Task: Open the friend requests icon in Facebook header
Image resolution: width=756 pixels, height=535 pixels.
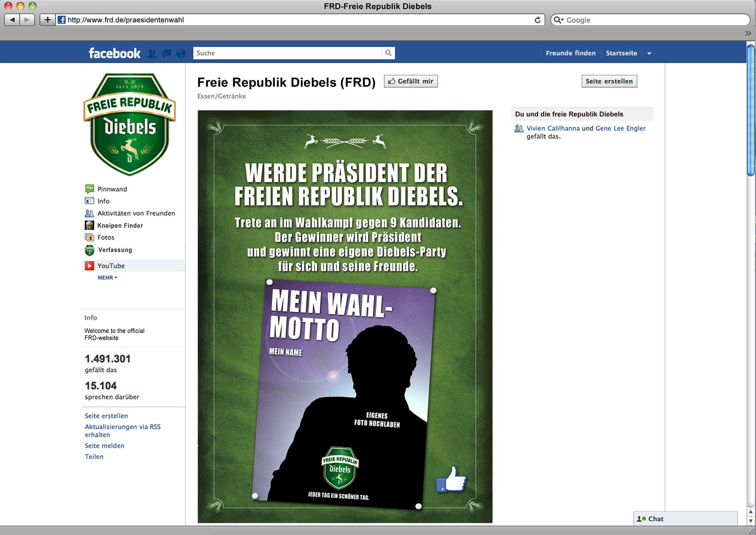Action: tap(152, 54)
